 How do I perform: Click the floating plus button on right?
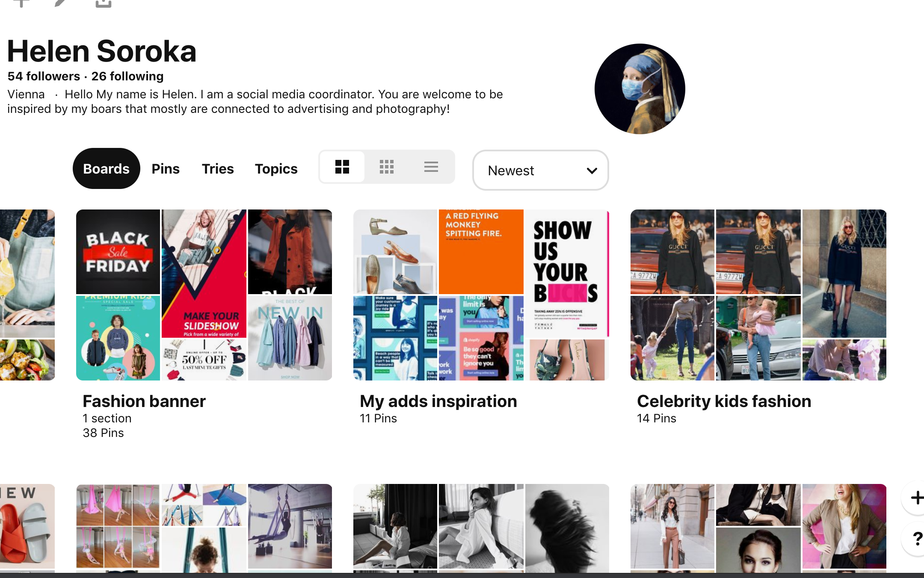(915, 498)
